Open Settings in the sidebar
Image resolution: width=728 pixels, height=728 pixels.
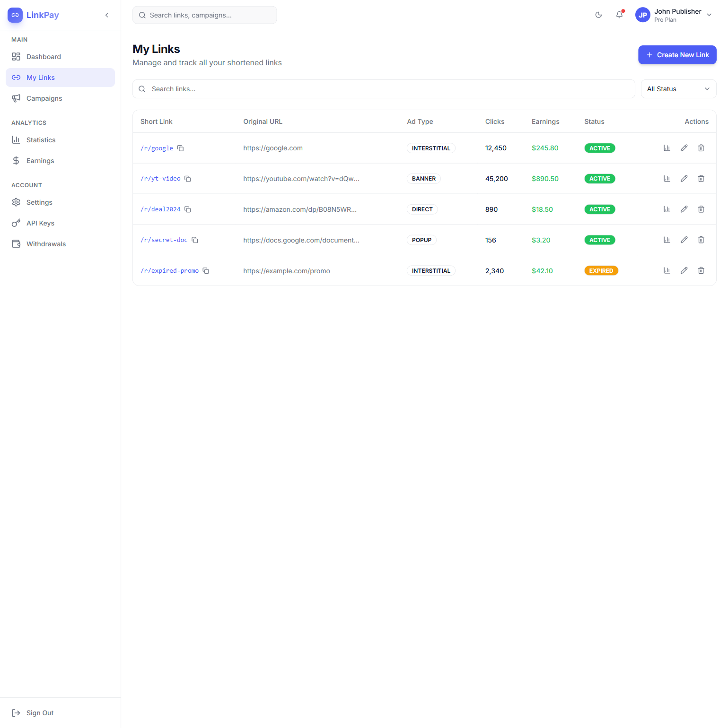pyautogui.click(x=60, y=202)
